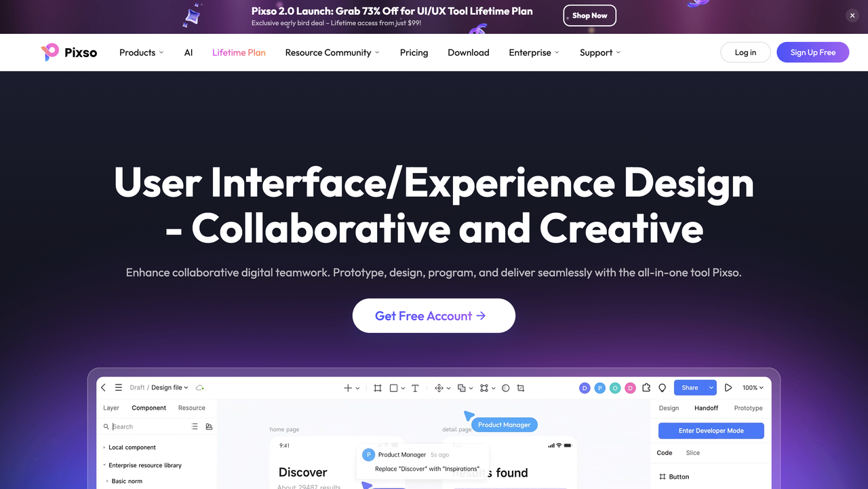Click the Enter Developer Mode button
Image resolution: width=868 pixels, height=489 pixels.
click(711, 431)
